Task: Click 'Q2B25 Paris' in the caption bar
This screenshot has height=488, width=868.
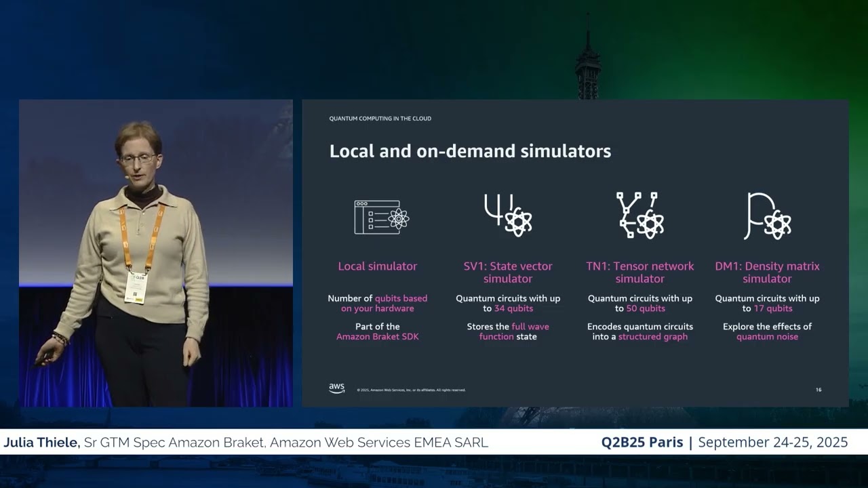Action: point(642,443)
